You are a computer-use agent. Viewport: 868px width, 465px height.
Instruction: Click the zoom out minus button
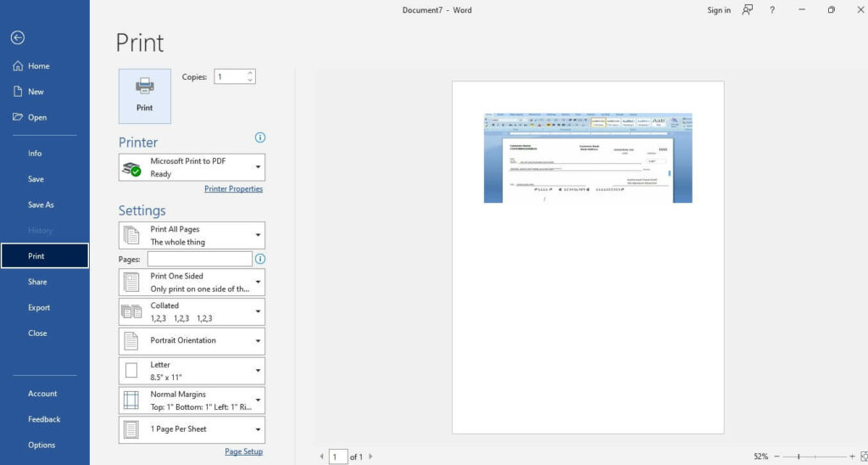776,457
